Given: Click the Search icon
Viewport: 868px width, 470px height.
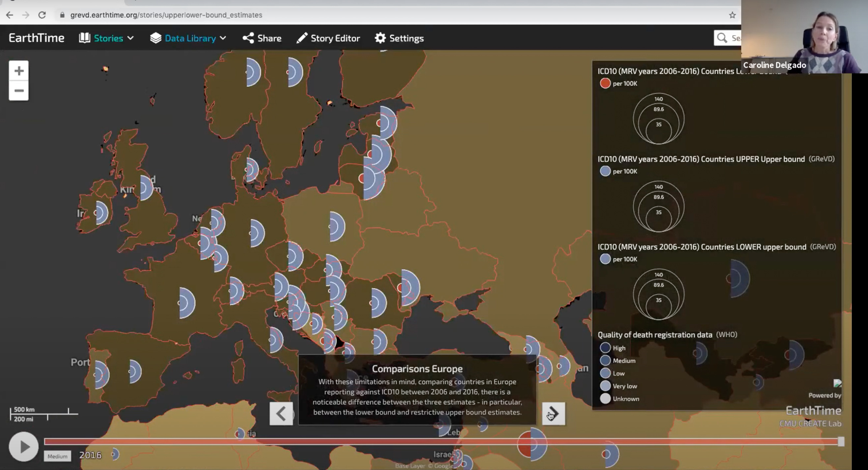Looking at the screenshot, I should [722, 37].
